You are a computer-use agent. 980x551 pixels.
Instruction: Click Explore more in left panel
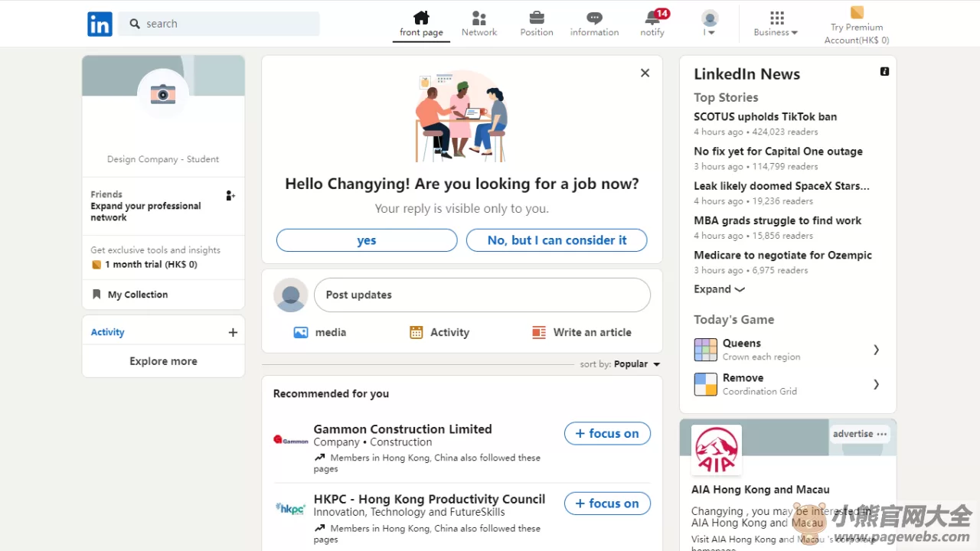[x=163, y=361]
